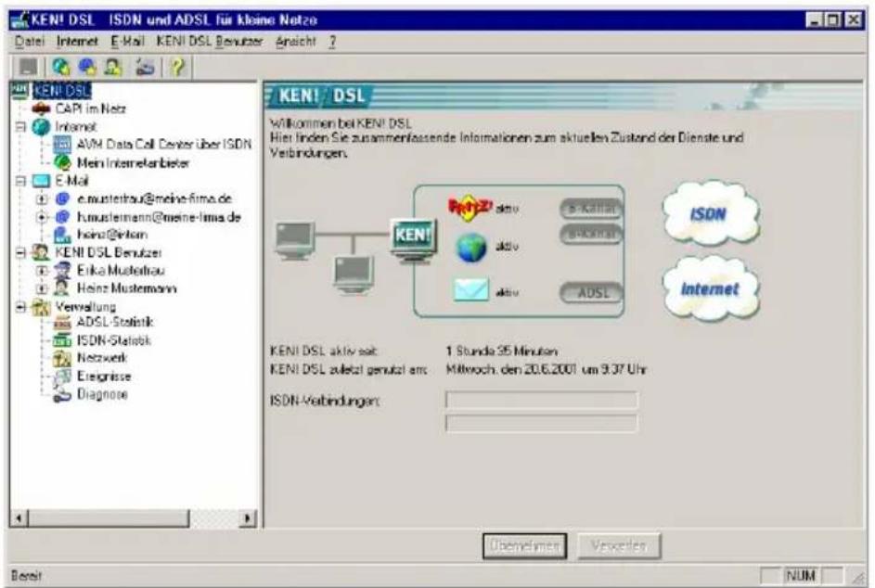Click the first B-Kanal button
Image resolution: width=875 pixels, height=588 pixels.
pos(591,210)
